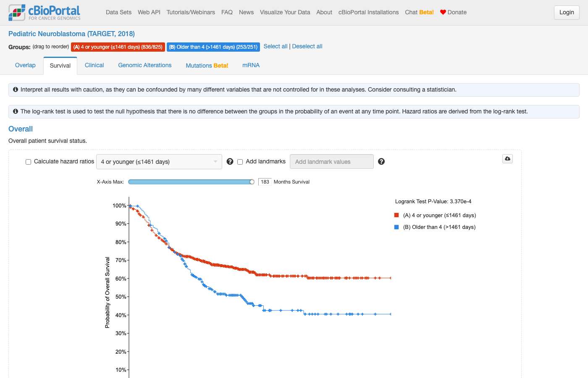The image size is (588, 378).
Task: Open the mRNA tab
Action: click(x=251, y=65)
